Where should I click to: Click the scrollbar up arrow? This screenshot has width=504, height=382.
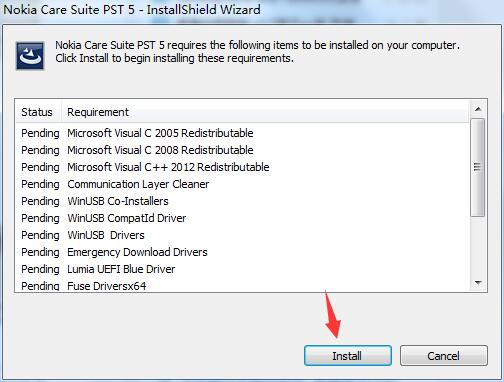(x=478, y=109)
